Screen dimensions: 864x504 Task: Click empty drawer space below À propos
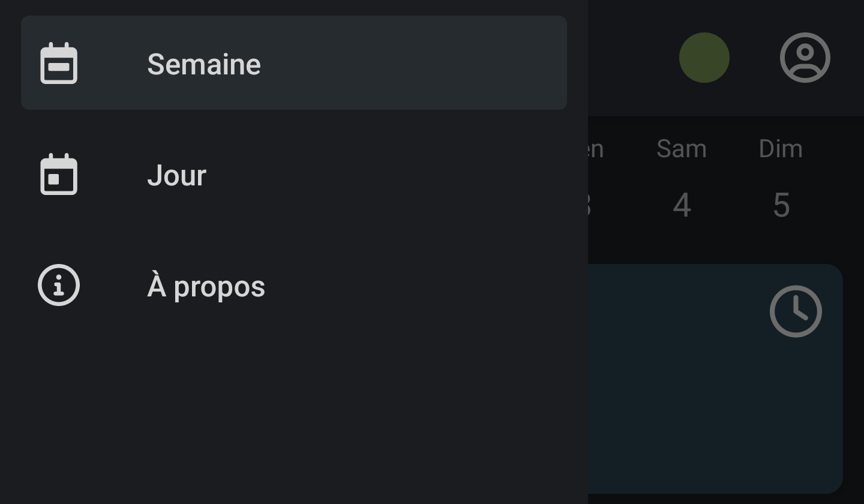point(294,408)
